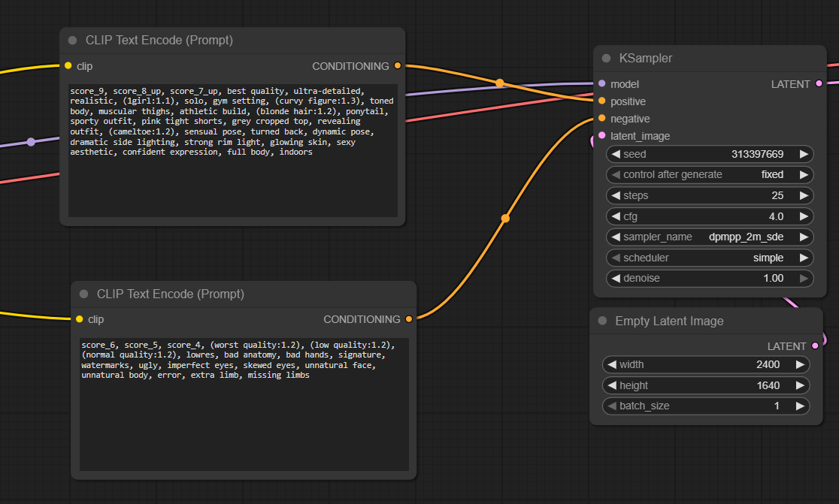Pick the latent_image input port on KSampler
This screenshot has width=839, height=504.
point(602,136)
